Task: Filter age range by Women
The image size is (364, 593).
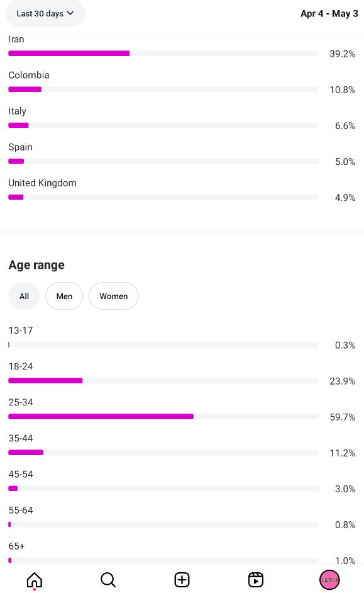Action: tap(114, 296)
